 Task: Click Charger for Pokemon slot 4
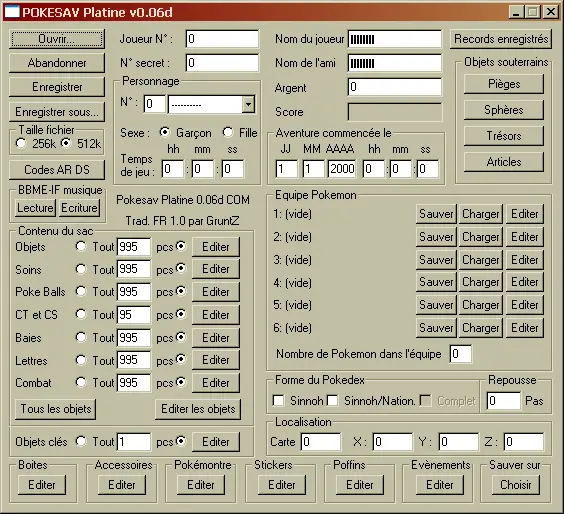click(481, 282)
